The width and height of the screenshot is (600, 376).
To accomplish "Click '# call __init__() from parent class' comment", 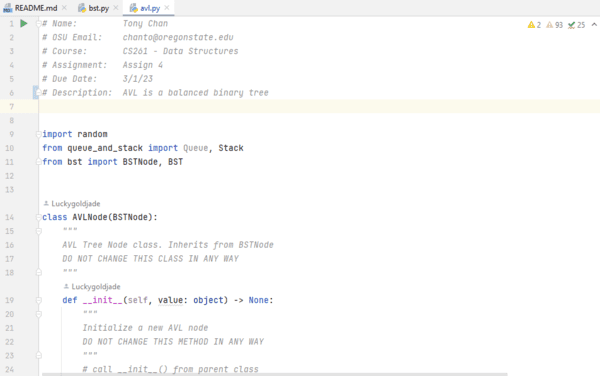I will click(171, 369).
